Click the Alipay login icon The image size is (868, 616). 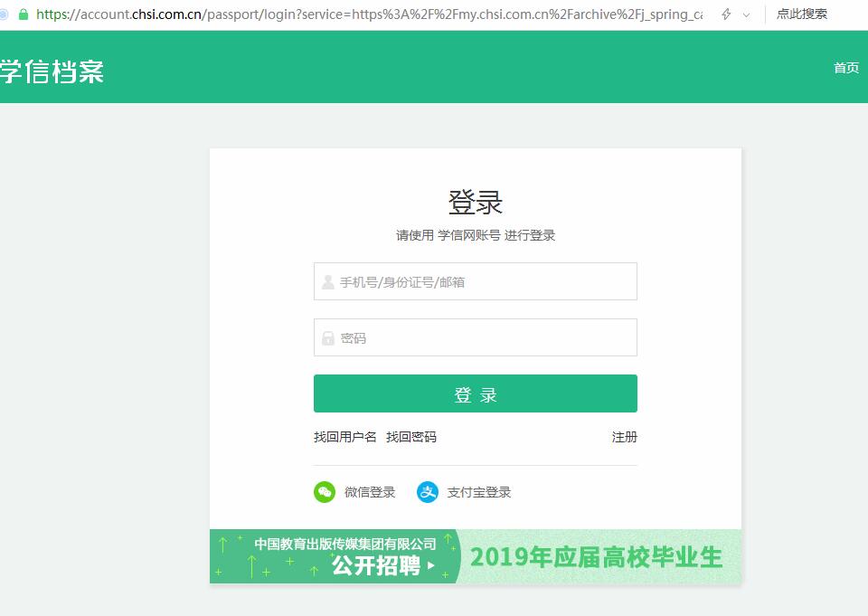click(x=428, y=492)
